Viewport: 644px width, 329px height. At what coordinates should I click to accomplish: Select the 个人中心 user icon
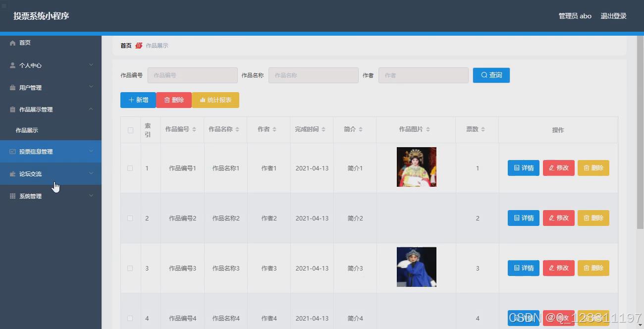(x=13, y=65)
